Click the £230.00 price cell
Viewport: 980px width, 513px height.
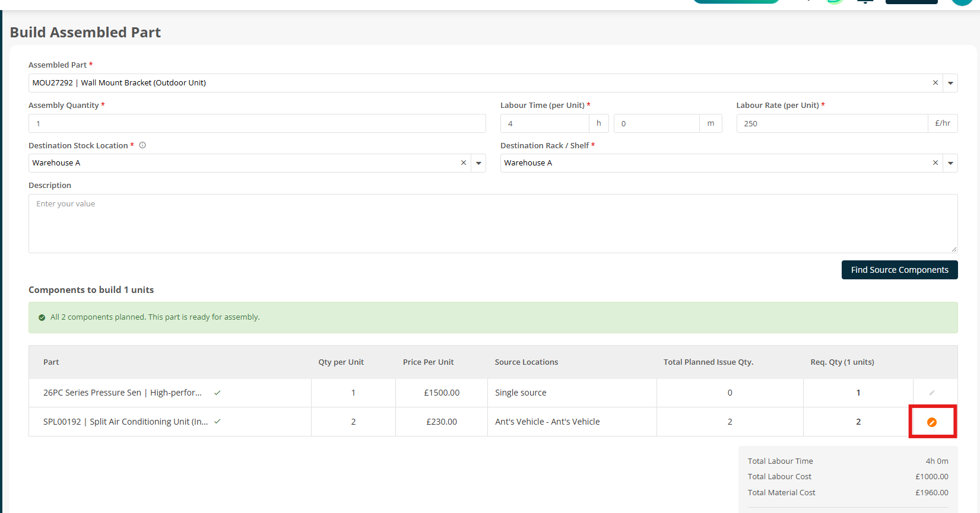click(442, 422)
